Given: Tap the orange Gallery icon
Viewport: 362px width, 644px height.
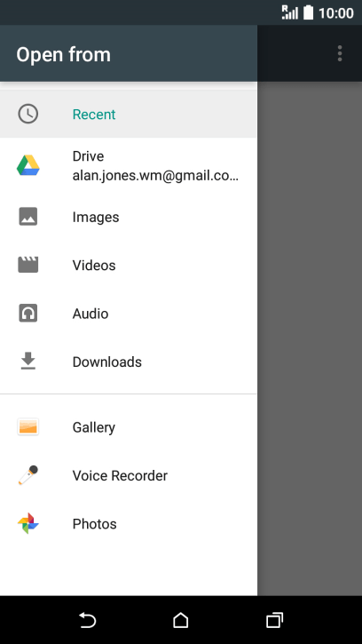Looking at the screenshot, I should (x=28, y=426).
